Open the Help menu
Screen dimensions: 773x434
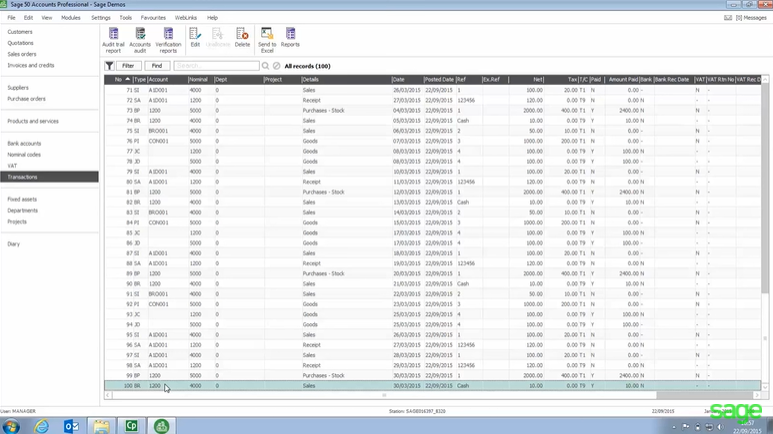coord(212,18)
